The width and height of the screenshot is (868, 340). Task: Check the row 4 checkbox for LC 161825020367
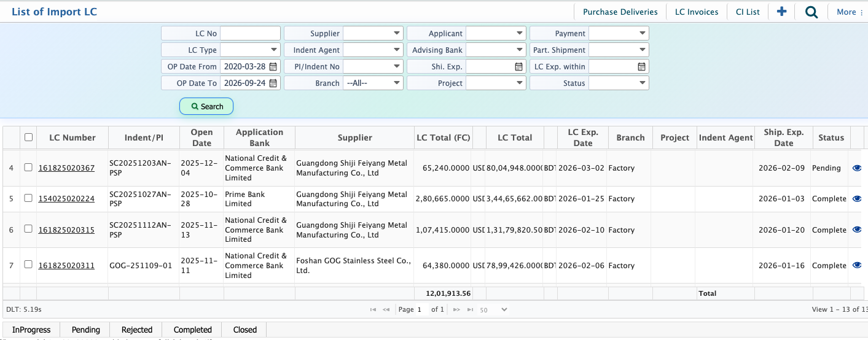28,167
